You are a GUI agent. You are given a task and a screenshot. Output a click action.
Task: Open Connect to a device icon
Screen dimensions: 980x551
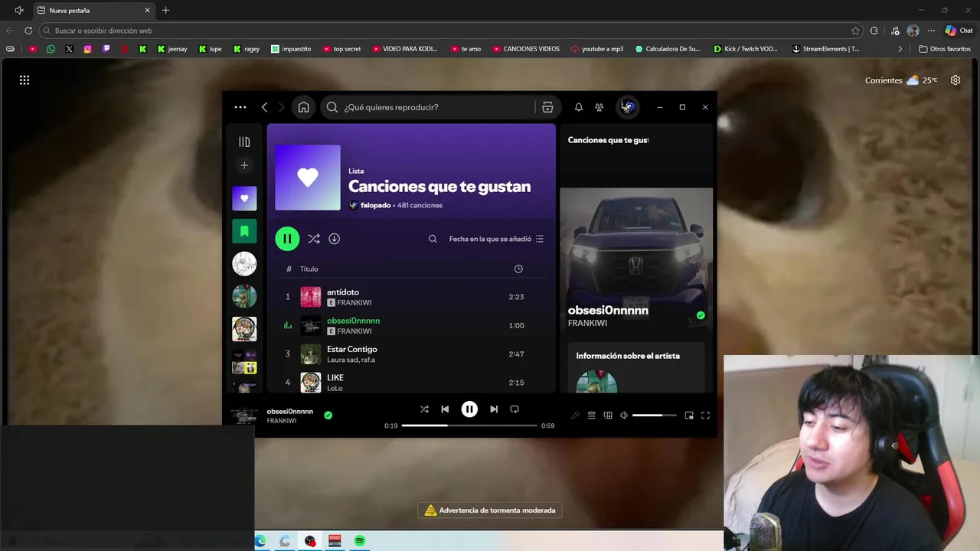click(608, 416)
